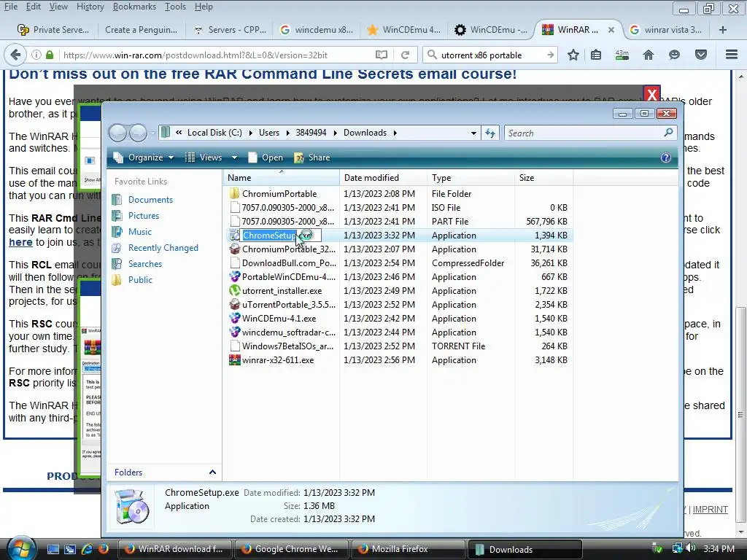Click site info icon in address bar

[36, 55]
